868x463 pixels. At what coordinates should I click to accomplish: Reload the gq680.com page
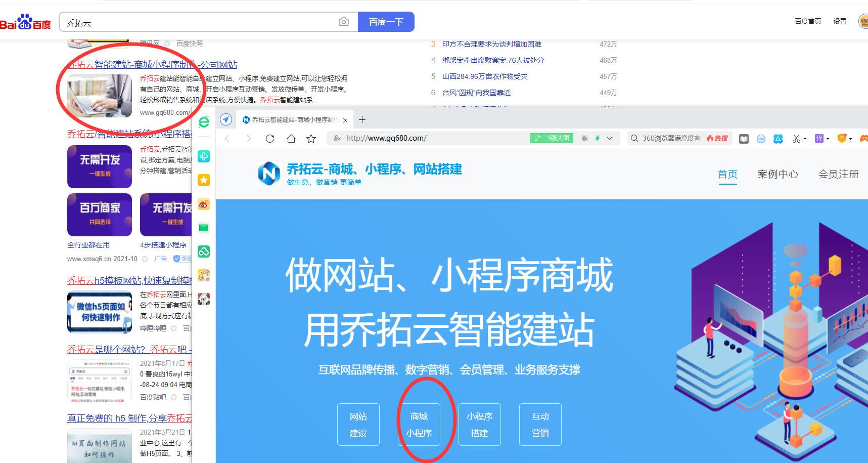tap(270, 138)
